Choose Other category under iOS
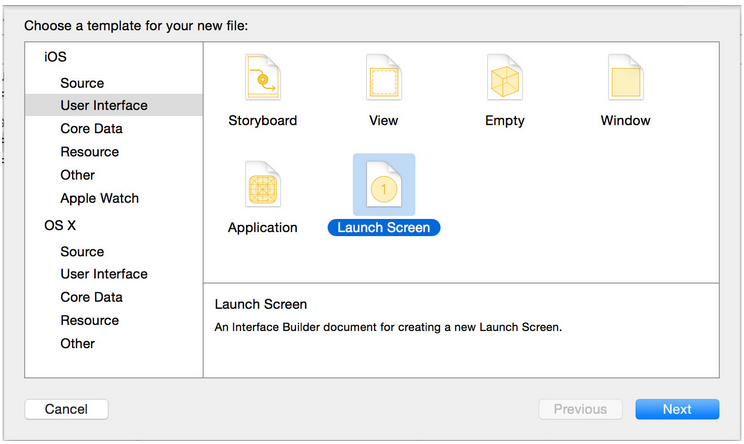The width and height of the screenshot is (744, 444). coord(77,175)
